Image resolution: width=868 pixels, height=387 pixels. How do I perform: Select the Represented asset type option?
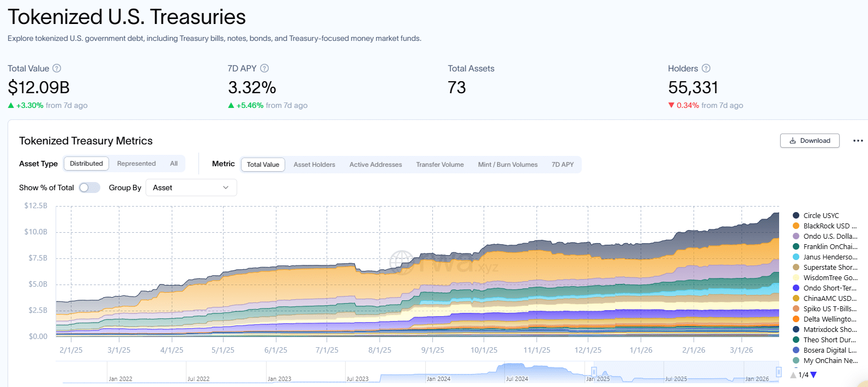click(136, 164)
